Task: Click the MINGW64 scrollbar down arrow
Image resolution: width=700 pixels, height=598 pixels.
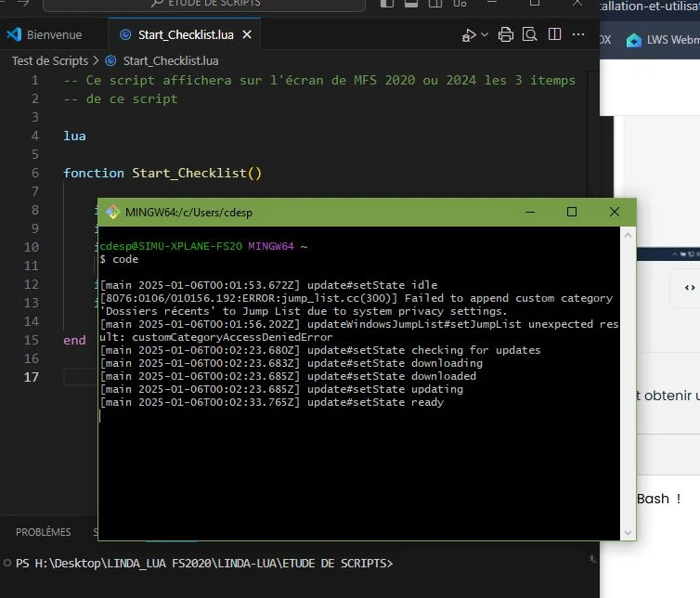Action: click(629, 533)
